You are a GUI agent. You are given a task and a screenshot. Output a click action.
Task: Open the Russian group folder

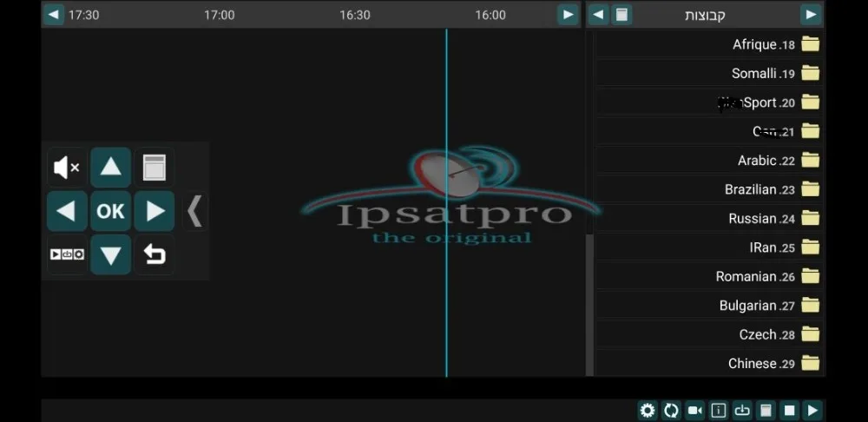708,219
